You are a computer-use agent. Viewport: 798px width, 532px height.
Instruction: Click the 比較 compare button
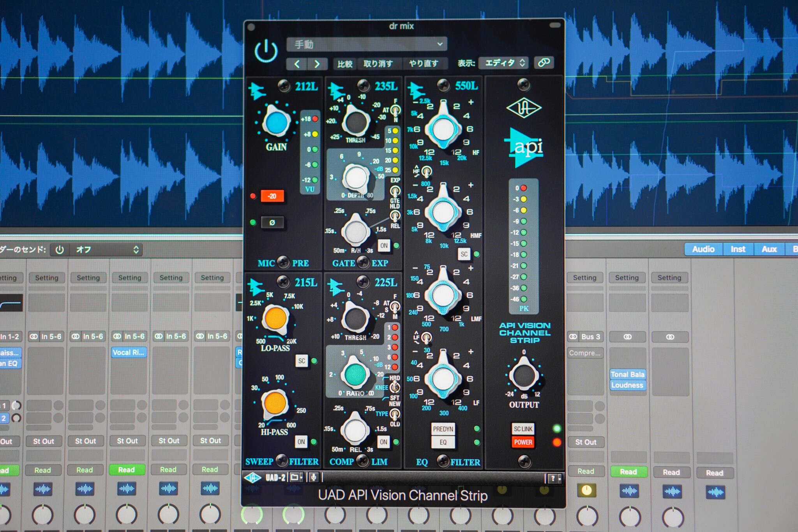pos(344,64)
